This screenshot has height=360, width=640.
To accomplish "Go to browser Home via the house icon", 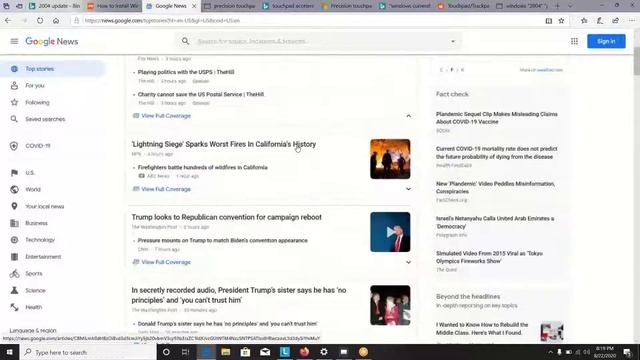I will pyautogui.click(x=56, y=20).
